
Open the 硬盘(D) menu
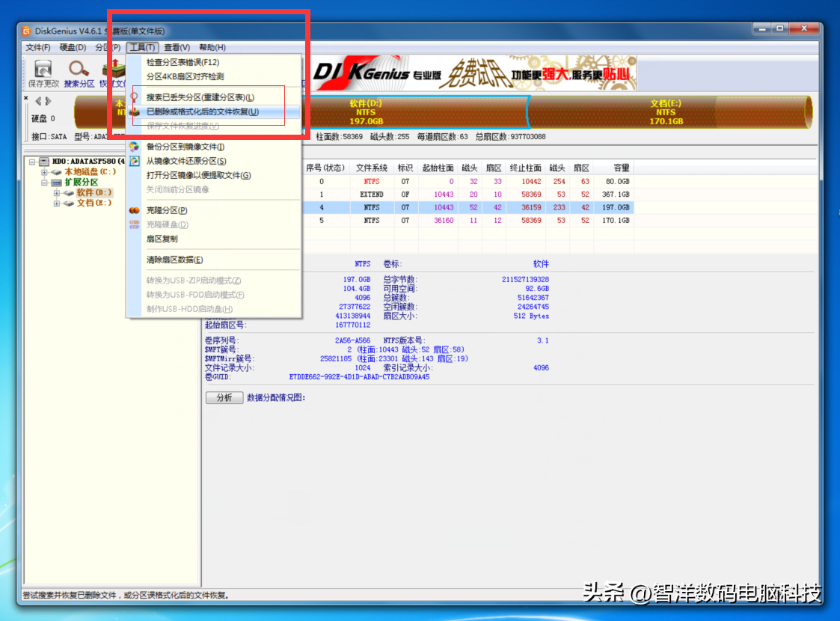click(73, 48)
